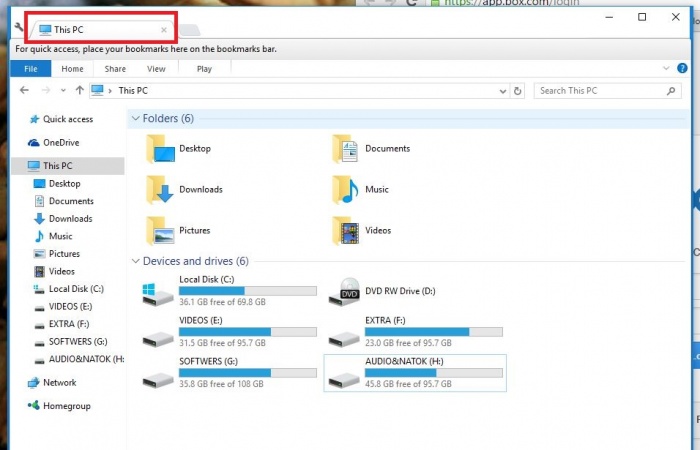The width and height of the screenshot is (700, 450).
Task: Select Local Disk (C:) drive icon
Action: tap(158, 293)
